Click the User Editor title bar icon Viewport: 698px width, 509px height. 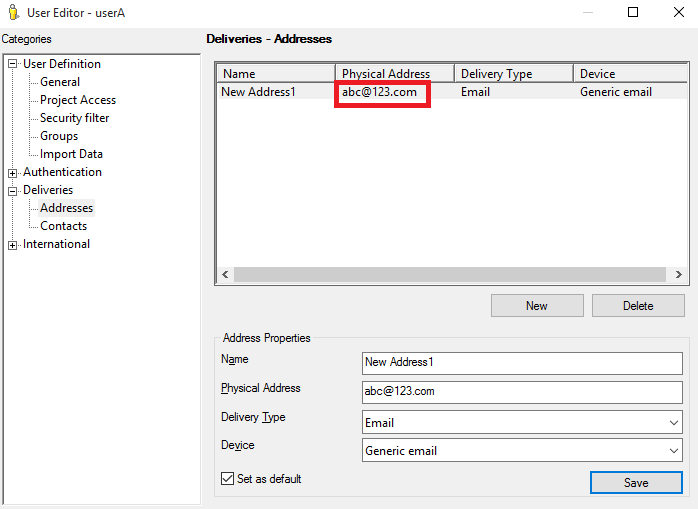12,12
